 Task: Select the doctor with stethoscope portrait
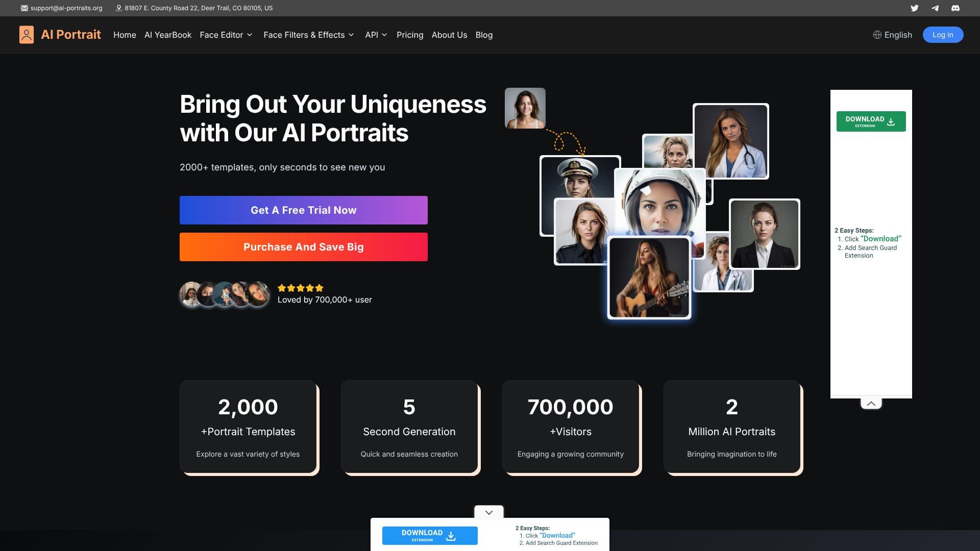pyautogui.click(x=731, y=141)
